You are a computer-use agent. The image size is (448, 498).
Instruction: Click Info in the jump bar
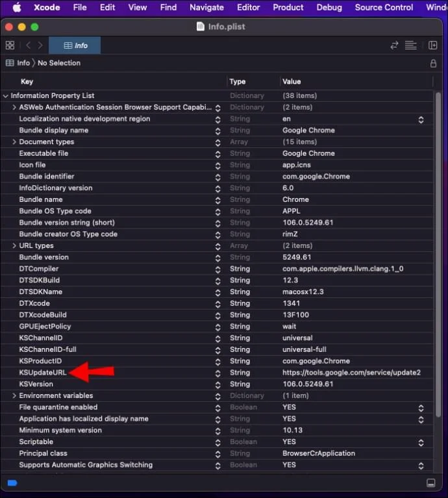coord(23,63)
